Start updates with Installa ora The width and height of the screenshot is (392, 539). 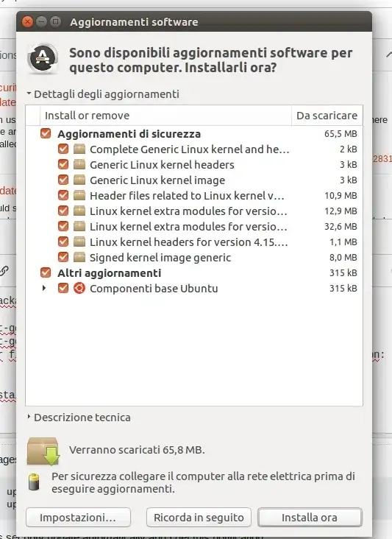(x=310, y=518)
